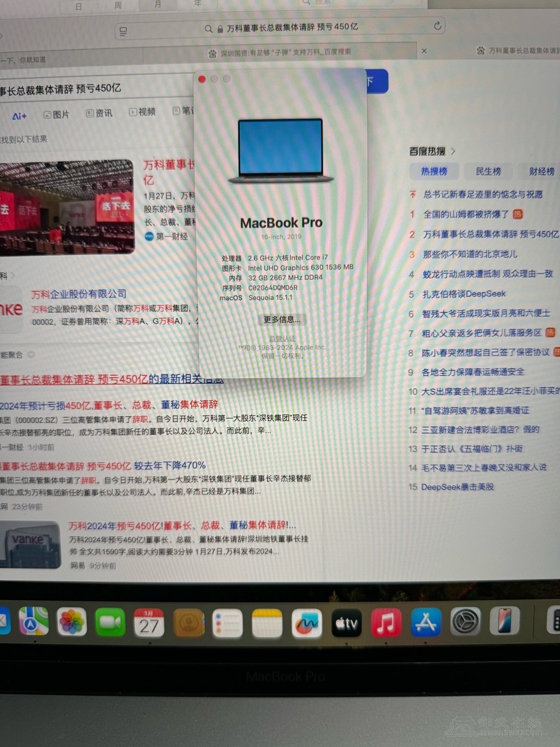Click the MacBook Pro image in About window

(281, 151)
